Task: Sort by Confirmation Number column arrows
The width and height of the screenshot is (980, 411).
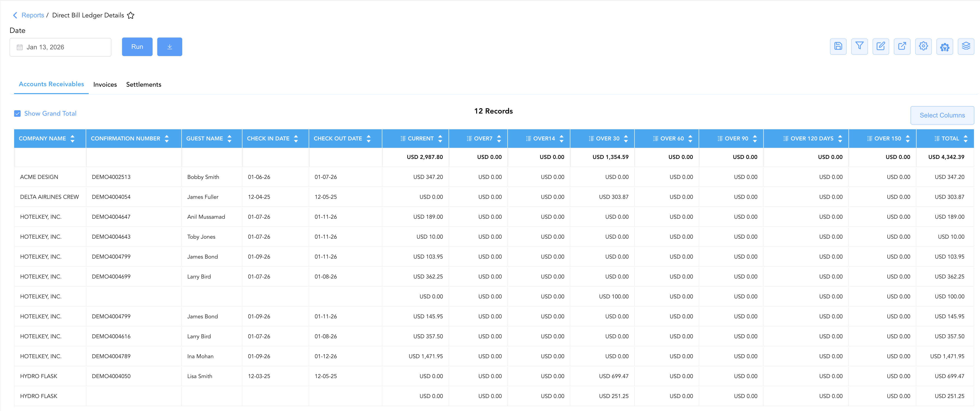Action: coord(167,139)
